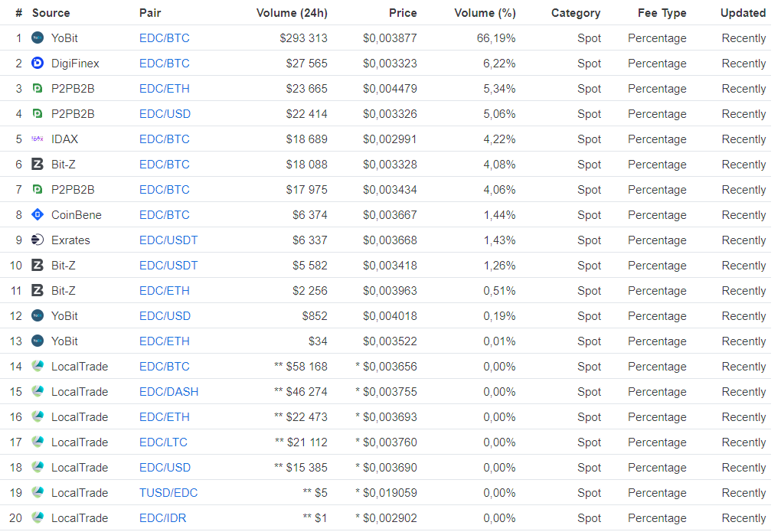Click the LocalTrade logo in row 16

(38, 417)
